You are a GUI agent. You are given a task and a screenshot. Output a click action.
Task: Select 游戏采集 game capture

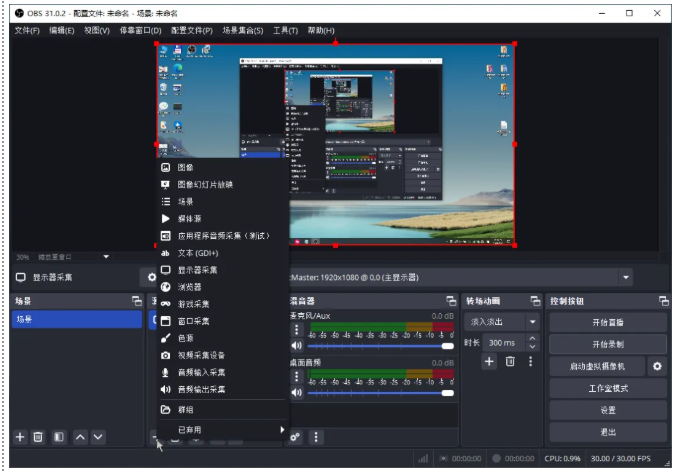click(222, 304)
